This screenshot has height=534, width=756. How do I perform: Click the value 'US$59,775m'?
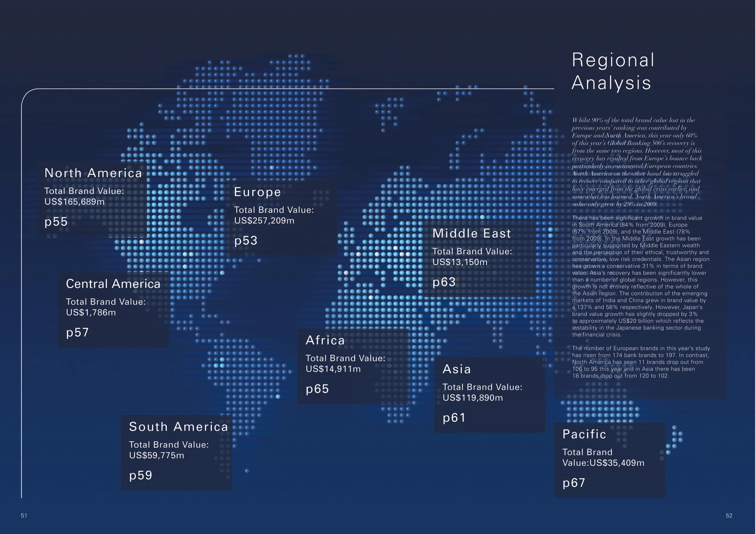[x=156, y=456]
